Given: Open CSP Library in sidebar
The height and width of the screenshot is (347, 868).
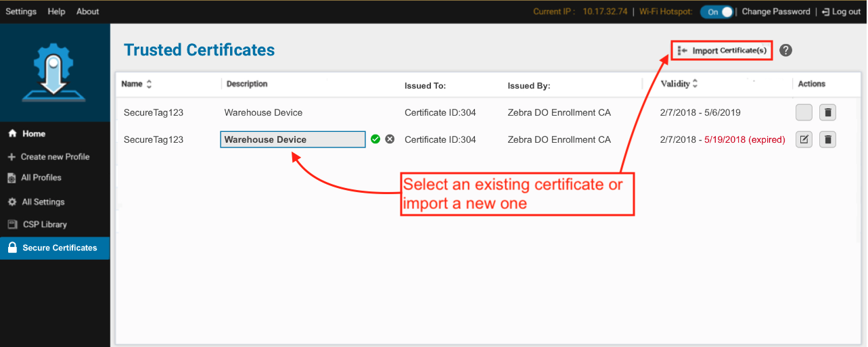Looking at the screenshot, I should tap(45, 225).
